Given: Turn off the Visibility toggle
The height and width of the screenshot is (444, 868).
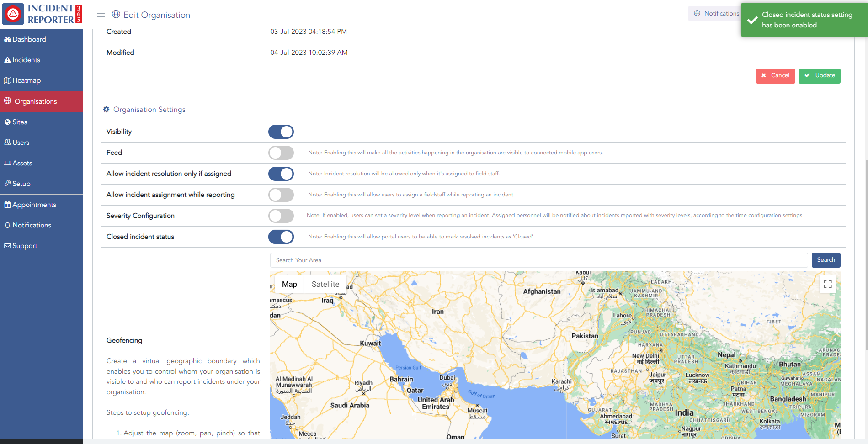Looking at the screenshot, I should 281,132.
